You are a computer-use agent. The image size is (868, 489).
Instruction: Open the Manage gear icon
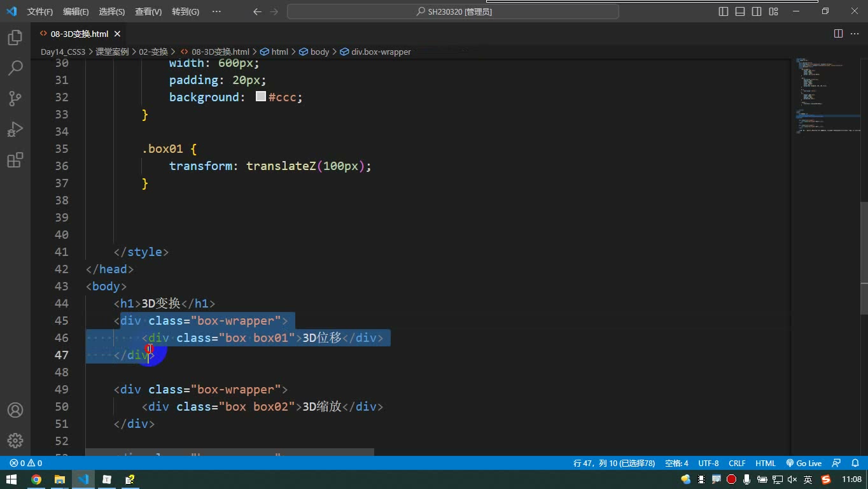tap(15, 441)
